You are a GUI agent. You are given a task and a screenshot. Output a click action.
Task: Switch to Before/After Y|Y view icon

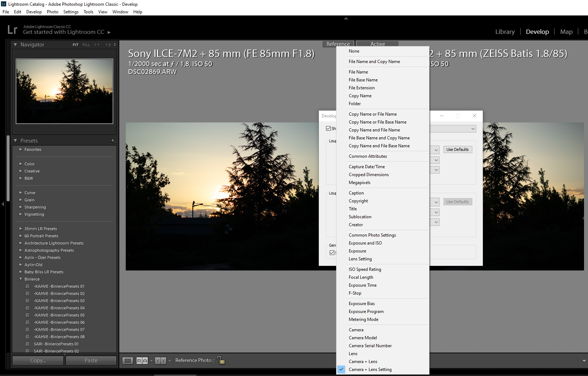(x=160, y=361)
